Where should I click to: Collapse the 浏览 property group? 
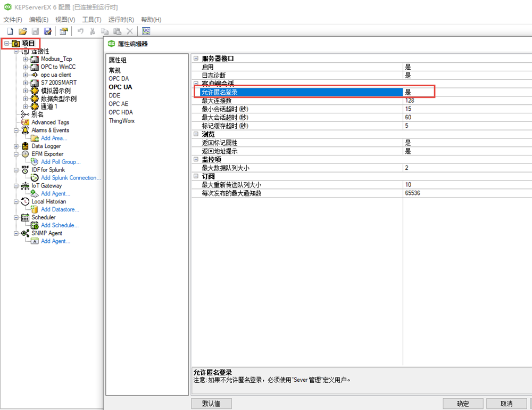click(x=196, y=134)
